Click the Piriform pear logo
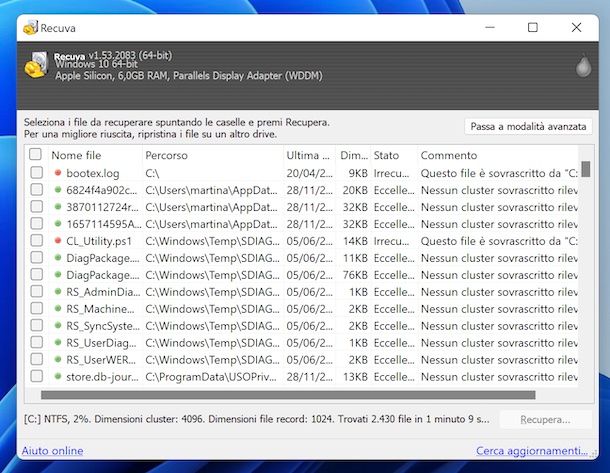This screenshot has height=473, width=610. [583, 65]
